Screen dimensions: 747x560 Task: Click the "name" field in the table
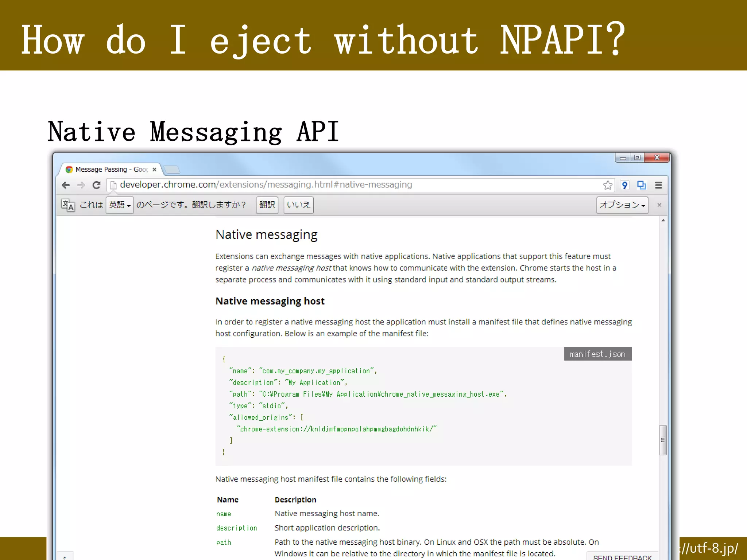tap(224, 514)
